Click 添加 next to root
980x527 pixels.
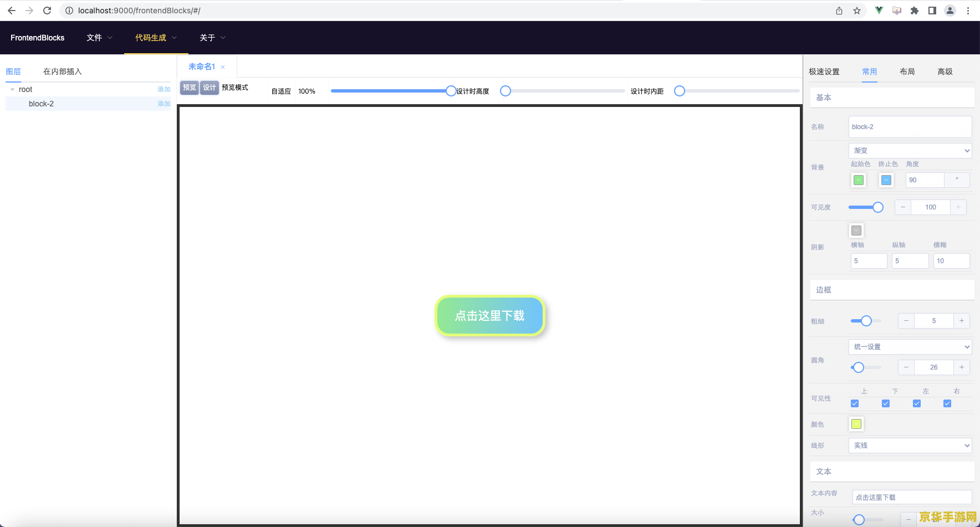[x=164, y=89]
